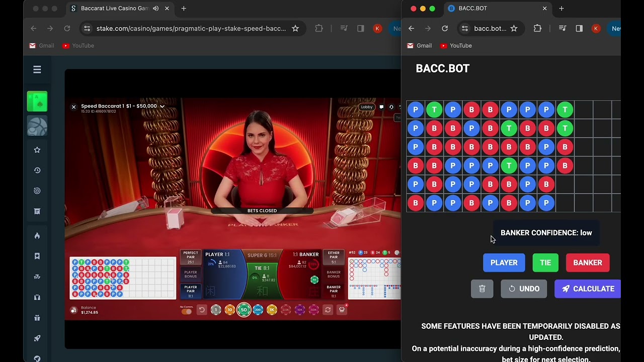The height and width of the screenshot is (362, 644).
Task: Click UNDO in BACC.BOT
Action: [x=524, y=289]
